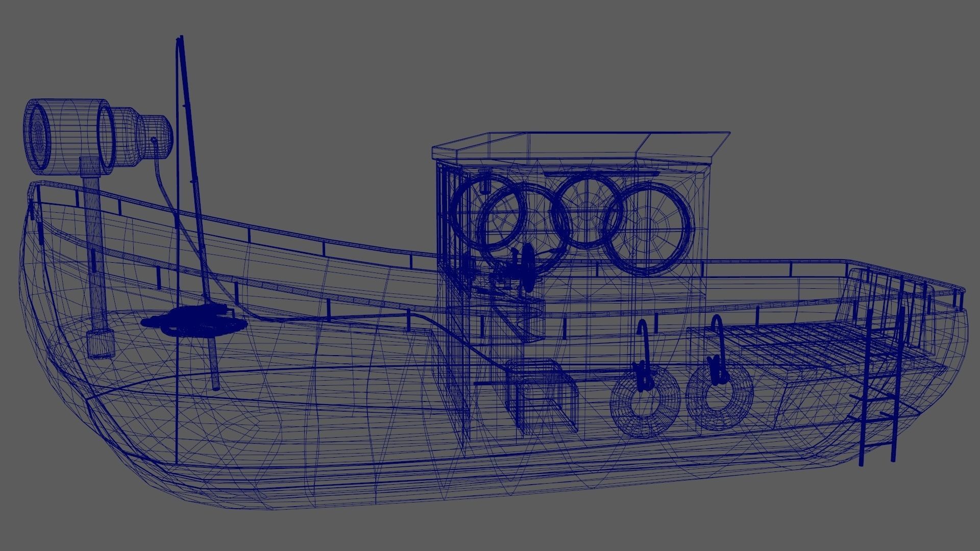
Task: Select the flat cabin roof
Action: click(581, 147)
